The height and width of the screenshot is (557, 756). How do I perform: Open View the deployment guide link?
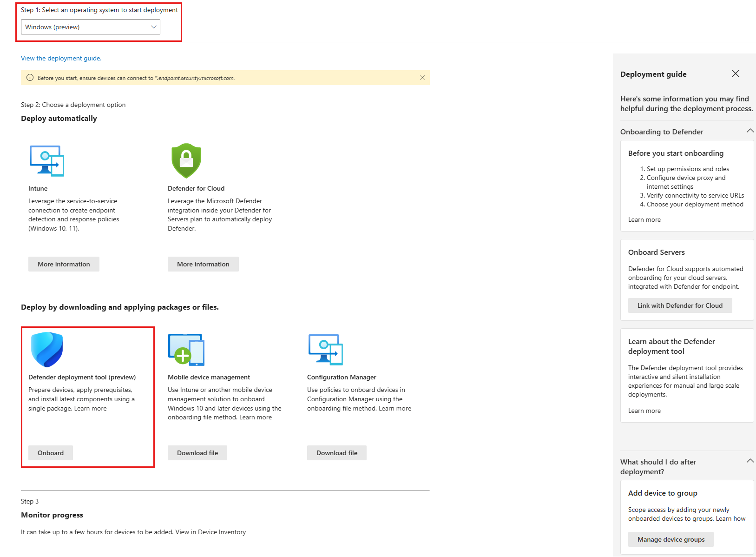(x=61, y=58)
